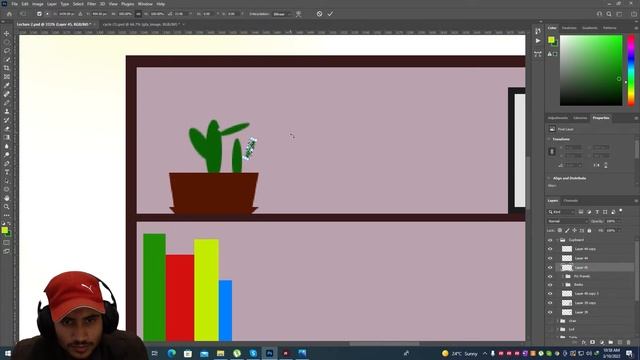
Task: Switch to the Swatches tab
Action: point(569,28)
